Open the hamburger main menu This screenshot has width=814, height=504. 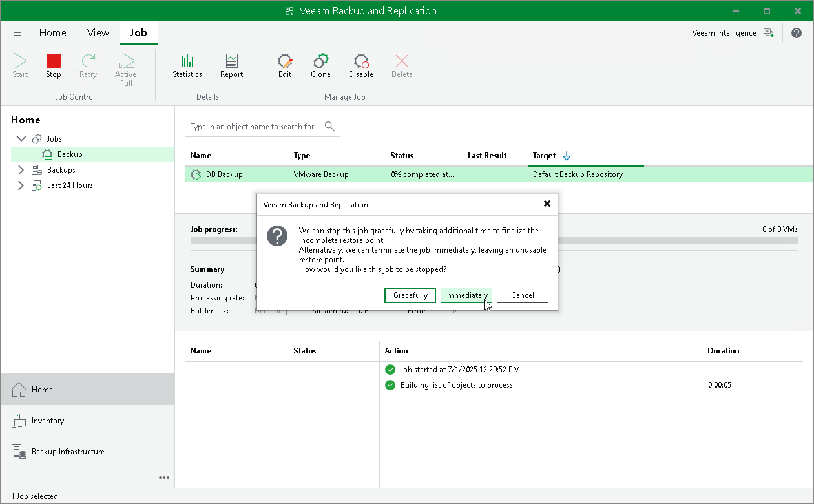coord(17,33)
